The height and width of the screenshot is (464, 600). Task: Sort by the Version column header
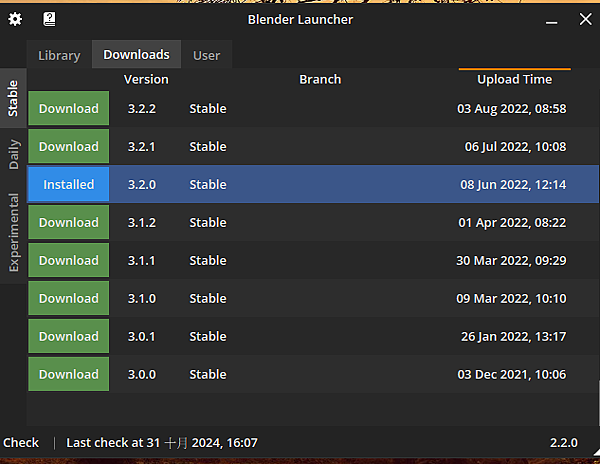(x=146, y=79)
